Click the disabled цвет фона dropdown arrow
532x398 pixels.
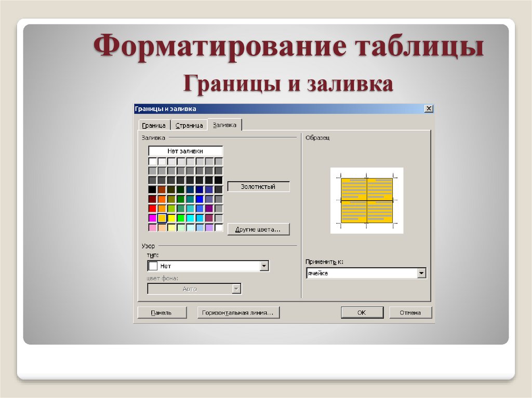click(x=236, y=289)
